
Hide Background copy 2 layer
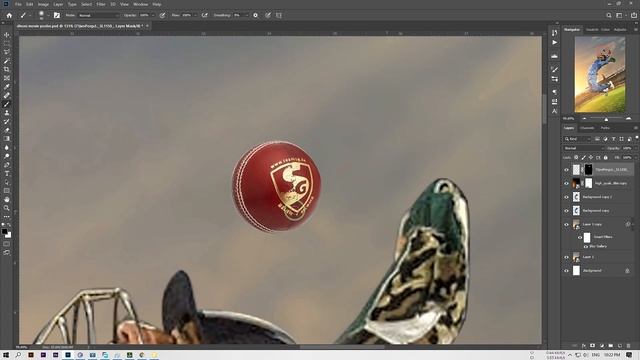[566, 197]
